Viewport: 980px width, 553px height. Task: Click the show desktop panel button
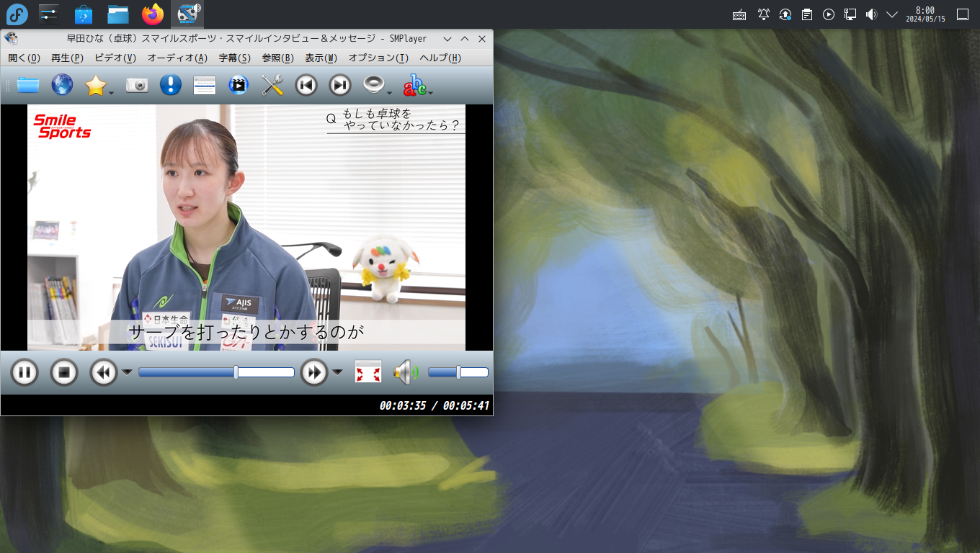pyautogui.click(x=963, y=14)
